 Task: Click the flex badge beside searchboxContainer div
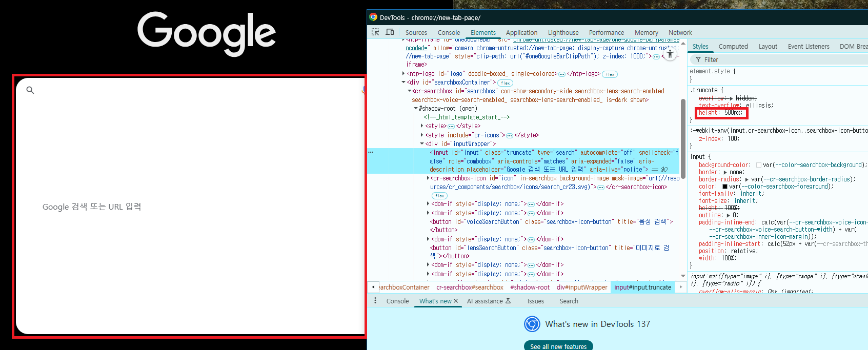pyautogui.click(x=505, y=83)
